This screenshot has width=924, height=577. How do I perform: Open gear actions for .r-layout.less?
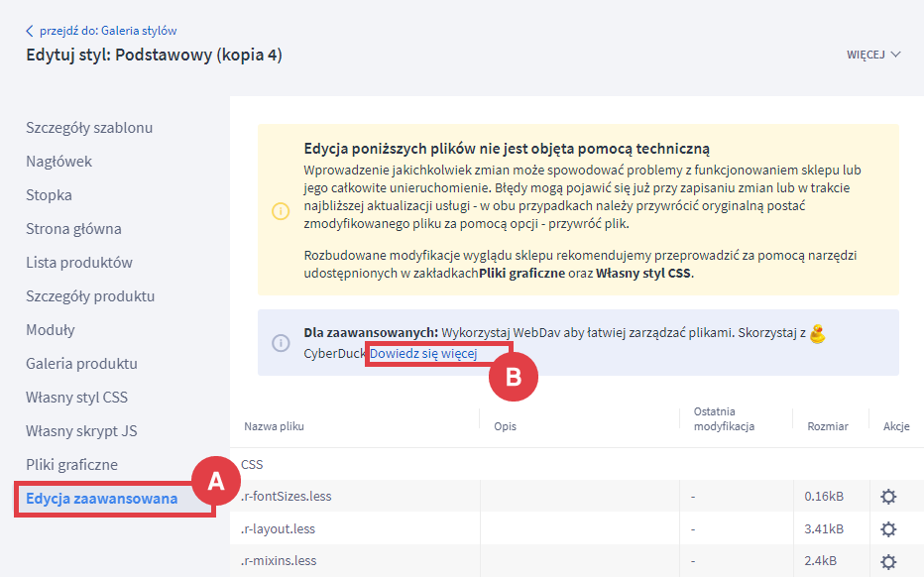888,528
